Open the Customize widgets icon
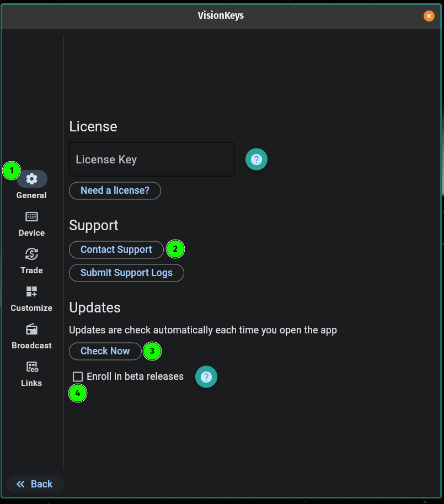Screen dimensions: 444x504 click(31, 291)
